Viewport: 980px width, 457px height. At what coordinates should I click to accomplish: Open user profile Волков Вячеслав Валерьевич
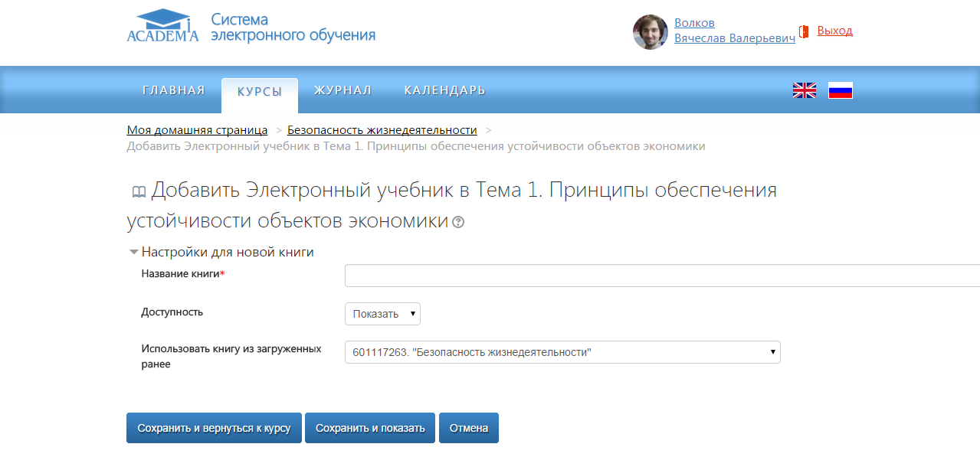coord(734,31)
